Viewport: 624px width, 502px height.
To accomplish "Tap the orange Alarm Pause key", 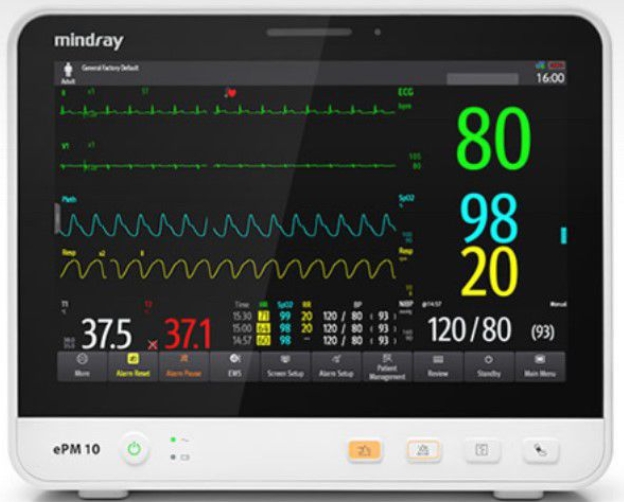I will click(184, 367).
